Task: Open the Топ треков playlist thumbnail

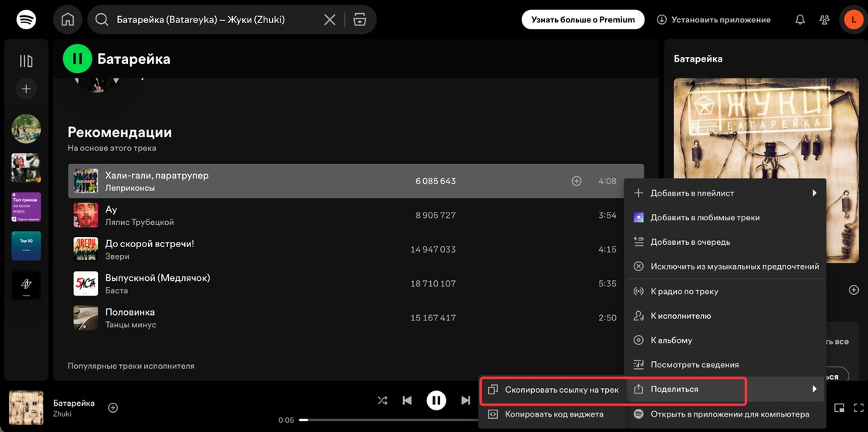Action: pos(26,207)
